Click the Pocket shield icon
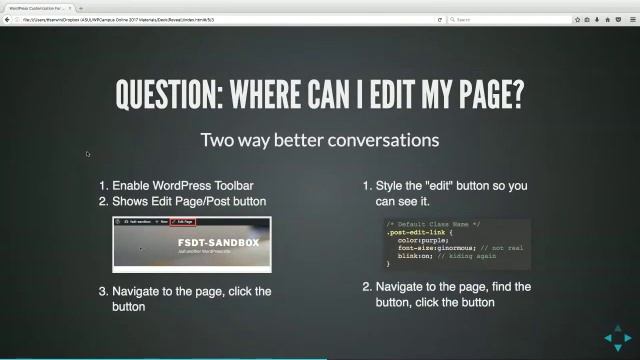 (x=618, y=20)
